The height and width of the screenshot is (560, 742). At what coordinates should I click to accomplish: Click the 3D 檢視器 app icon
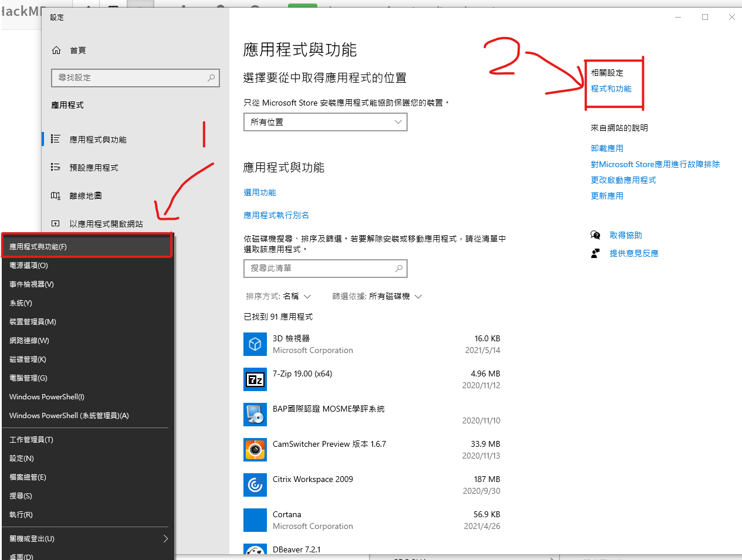(x=255, y=344)
